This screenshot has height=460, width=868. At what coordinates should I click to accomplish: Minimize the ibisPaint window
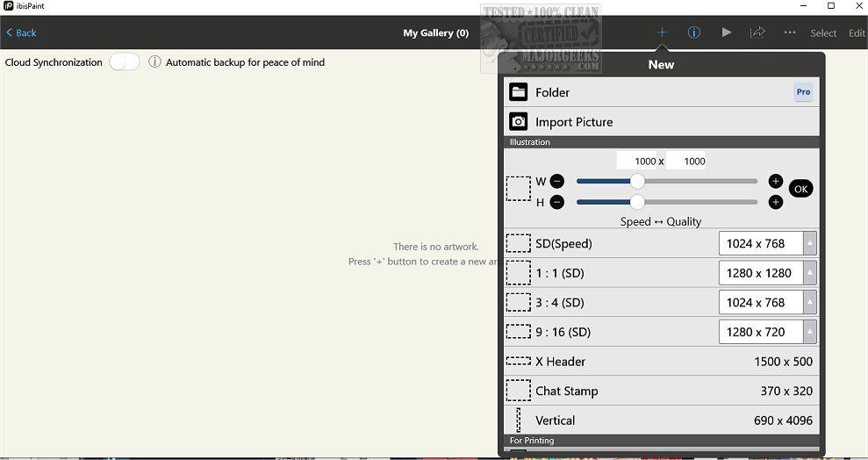(x=804, y=6)
